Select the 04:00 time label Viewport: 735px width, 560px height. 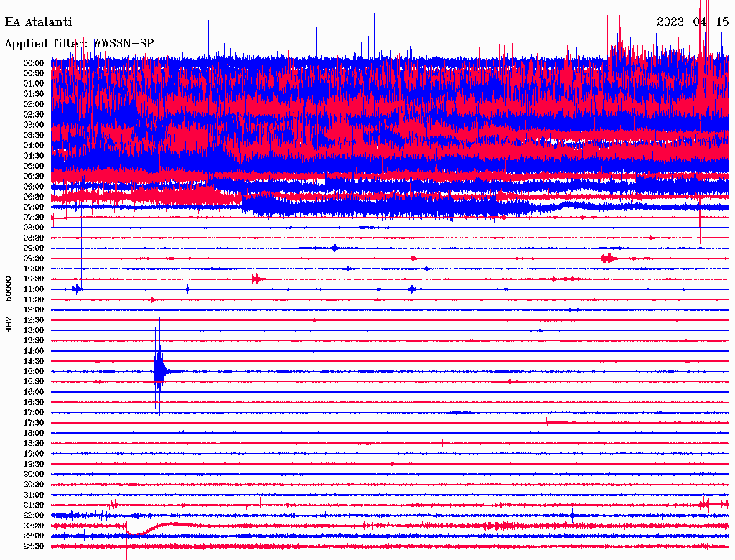(34, 146)
